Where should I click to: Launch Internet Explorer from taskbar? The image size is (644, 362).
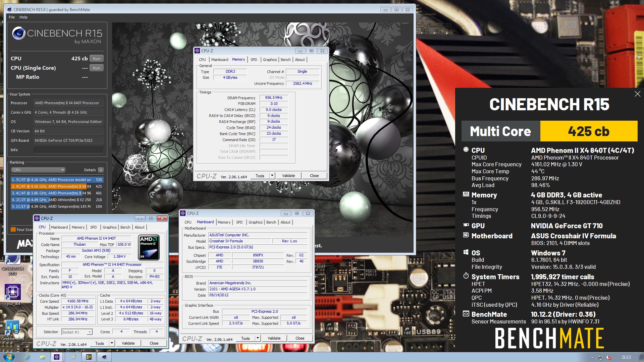pyautogui.click(x=28, y=357)
